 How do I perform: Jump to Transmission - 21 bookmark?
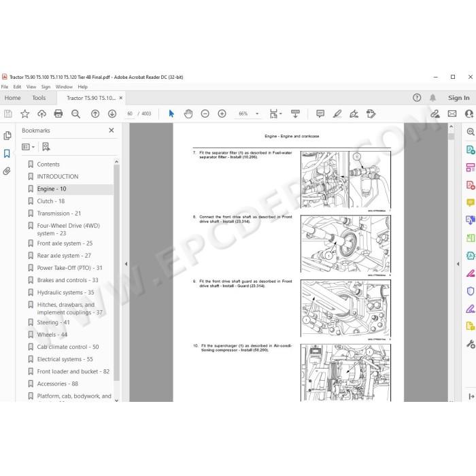(x=59, y=214)
